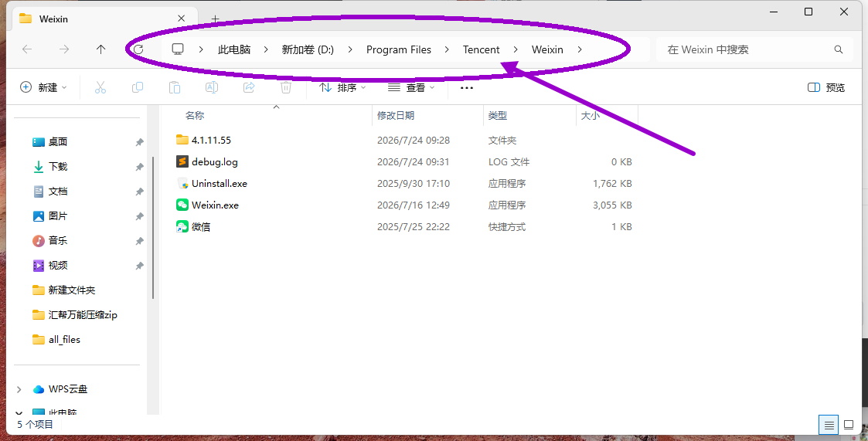This screenshot has height=441, width=868.
Task: Open 图片 in the sidebar
Action: point(58,215)
